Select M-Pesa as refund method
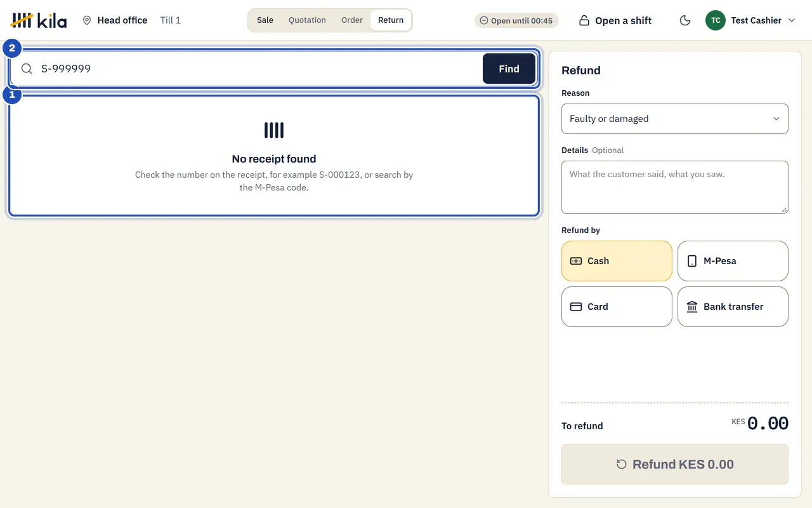812x508 pixels. pos(733,261)
